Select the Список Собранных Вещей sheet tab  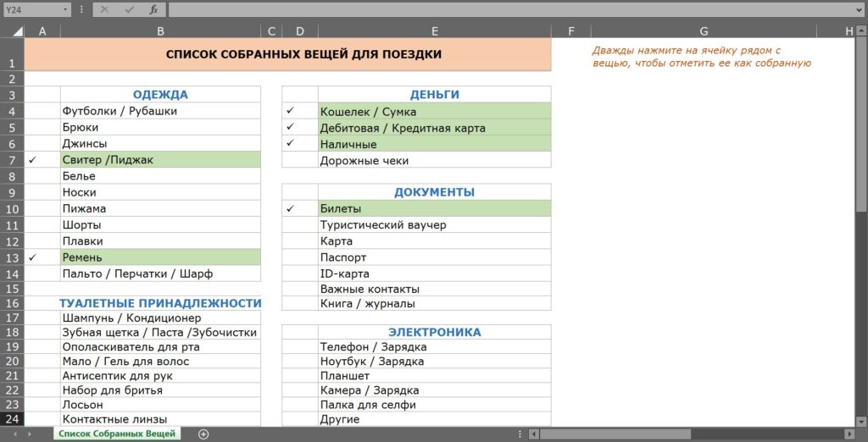(x=117, y=434)
